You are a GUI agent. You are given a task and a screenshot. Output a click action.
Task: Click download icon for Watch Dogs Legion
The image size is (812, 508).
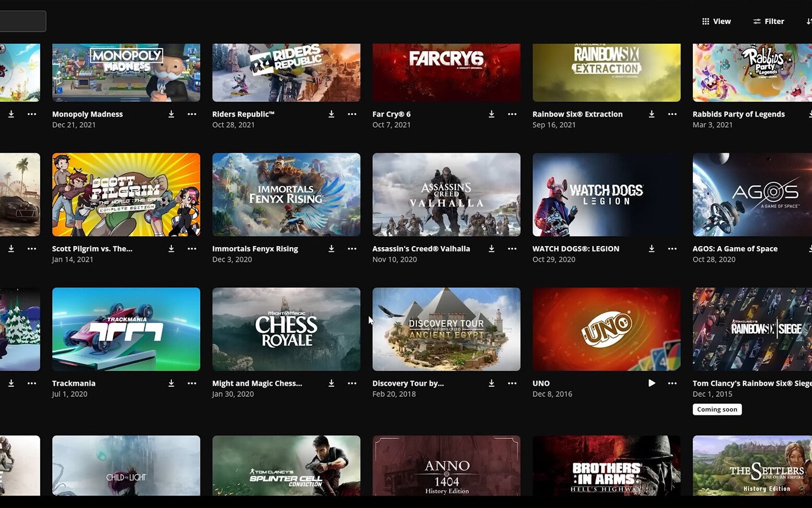click(x=651, y=249)
